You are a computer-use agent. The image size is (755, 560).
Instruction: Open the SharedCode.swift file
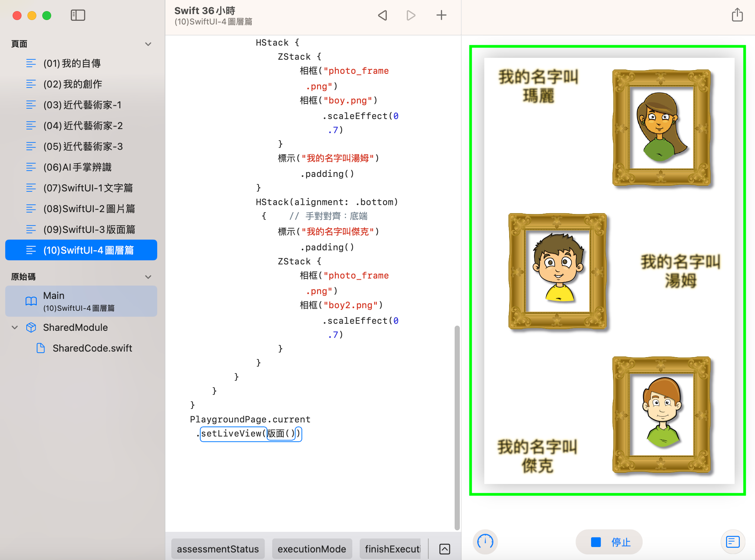coord(92,348)
